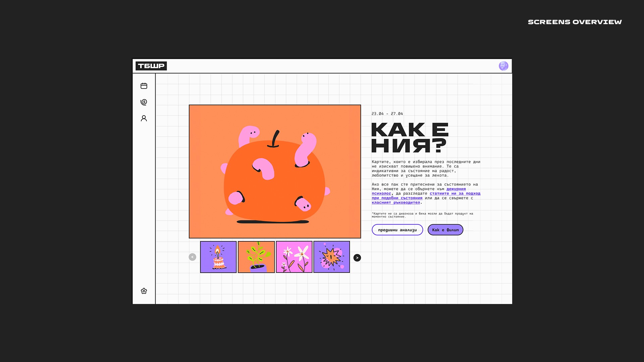Open the user profile sidebar icon
Image resolution: width=644 pixels, height=362 pixels.
144,118
